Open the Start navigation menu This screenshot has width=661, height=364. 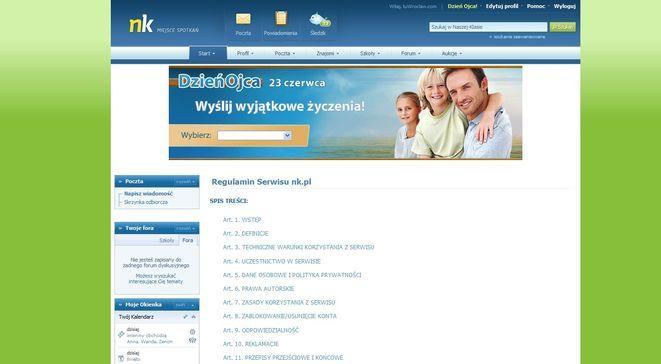[207, 54]
